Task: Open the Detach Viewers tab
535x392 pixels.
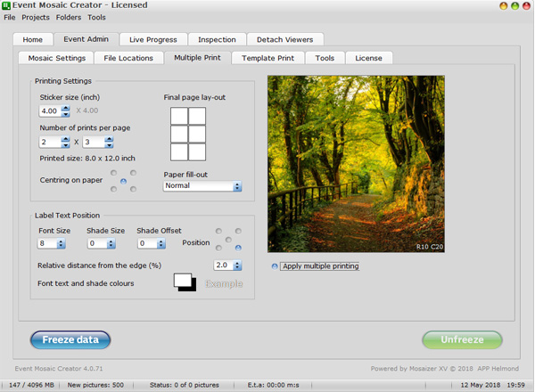Action: point(285,39)
